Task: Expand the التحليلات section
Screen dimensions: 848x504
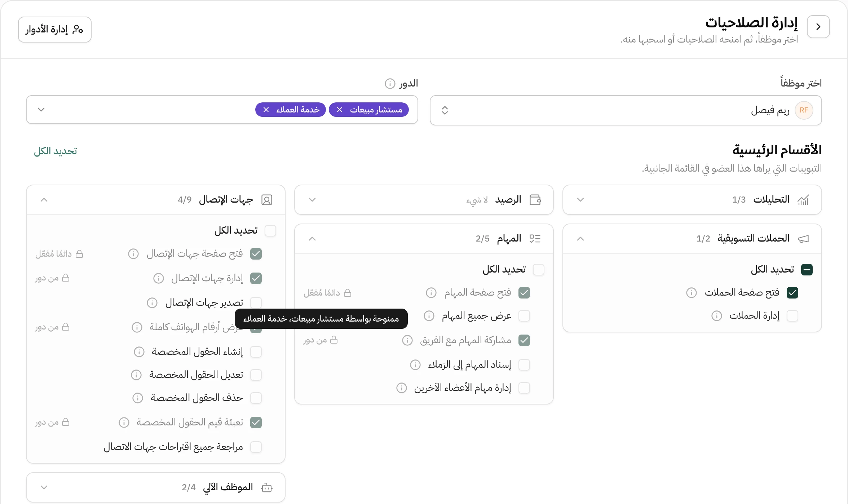Action: (x=580, y=200)
